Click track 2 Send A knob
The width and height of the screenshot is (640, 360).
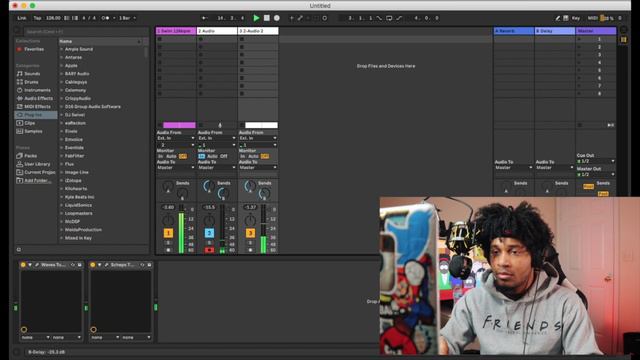click(x=209, y=186)
